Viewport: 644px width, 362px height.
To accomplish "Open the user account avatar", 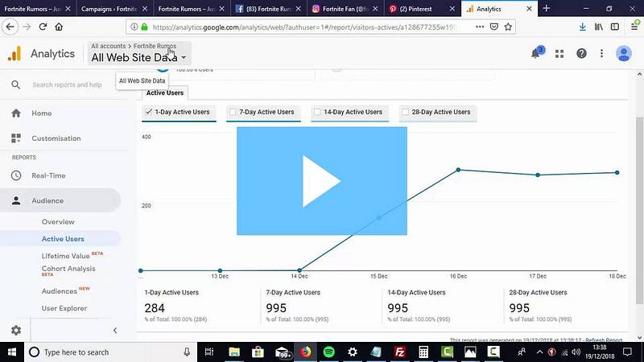I will (623, 53).
